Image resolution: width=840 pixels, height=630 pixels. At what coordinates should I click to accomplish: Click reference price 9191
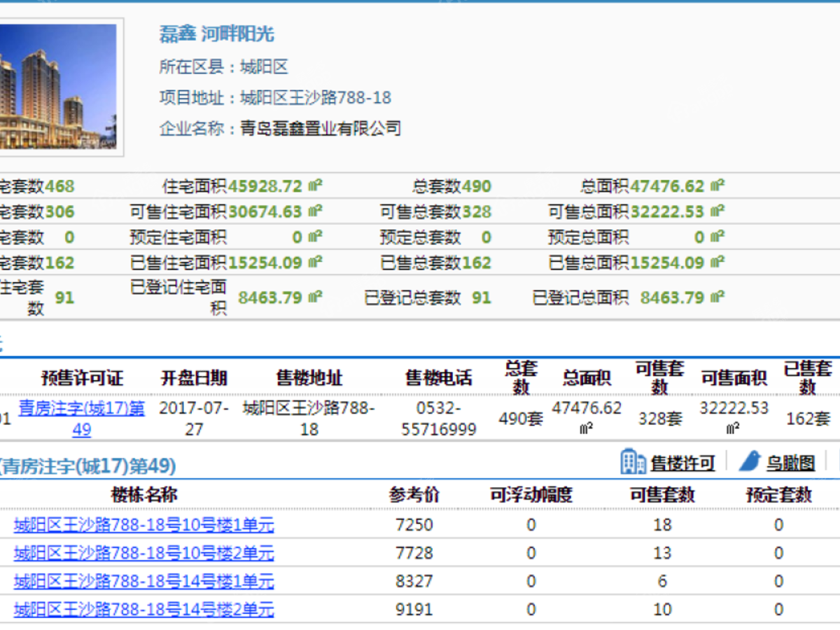tap(414, 610)
